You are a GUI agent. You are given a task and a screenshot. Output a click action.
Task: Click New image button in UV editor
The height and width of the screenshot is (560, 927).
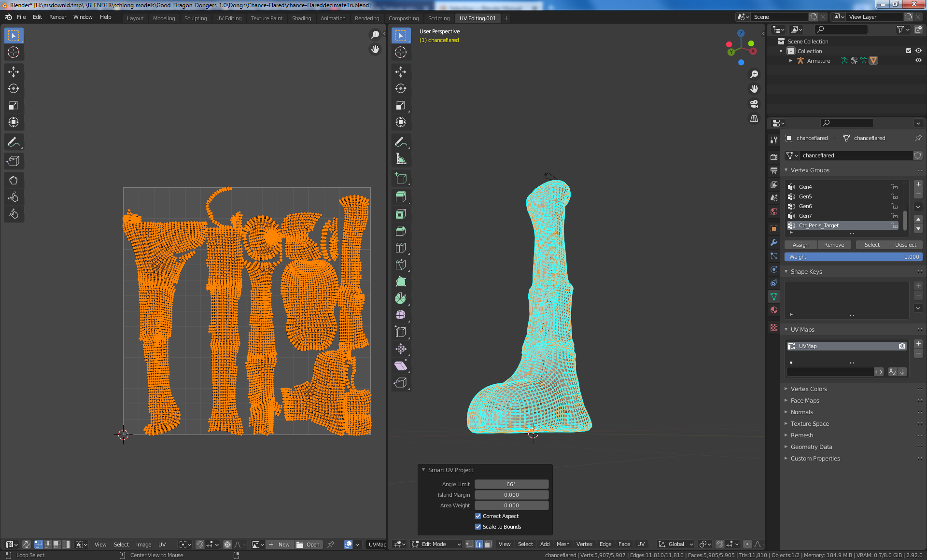pos(279,545)
